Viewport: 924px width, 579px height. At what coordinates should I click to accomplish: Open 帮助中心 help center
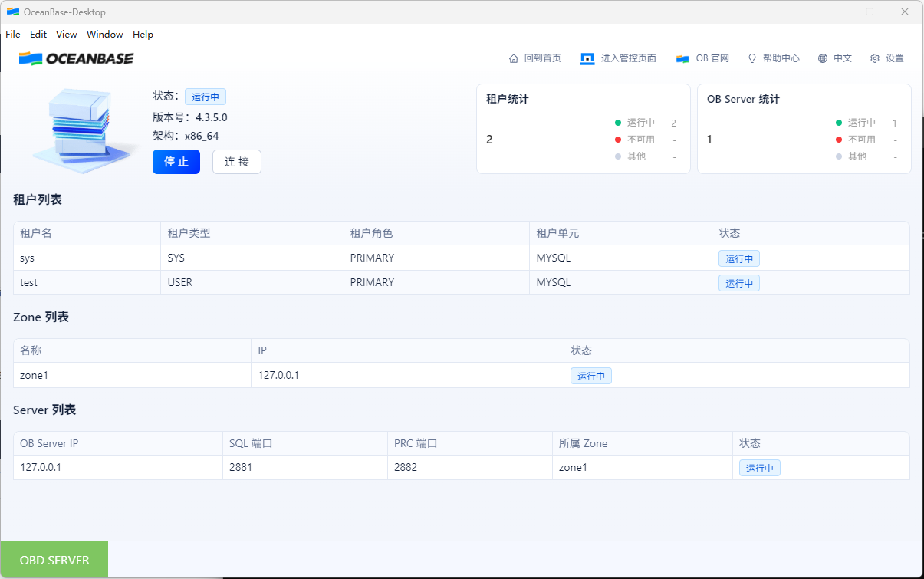[781, 58]
